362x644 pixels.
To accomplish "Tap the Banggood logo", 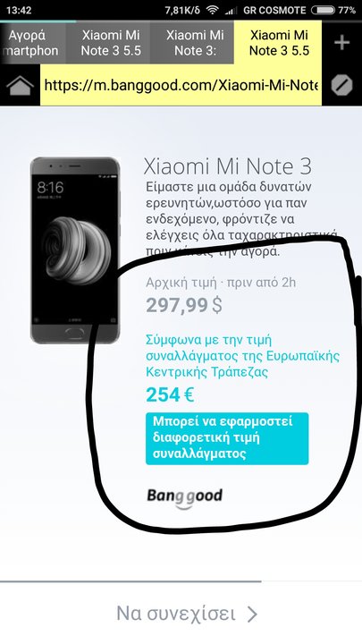I will click(x=185, y=498).
